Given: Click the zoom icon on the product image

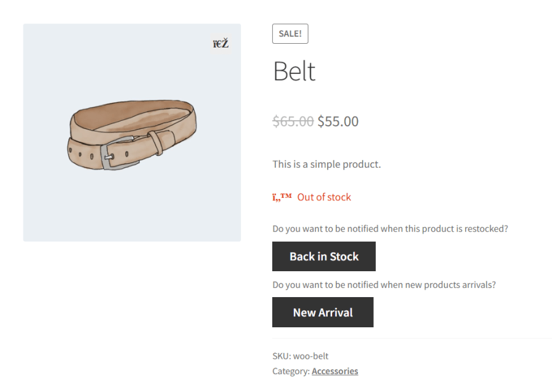Looking at the screenshot, I should 221,43.
